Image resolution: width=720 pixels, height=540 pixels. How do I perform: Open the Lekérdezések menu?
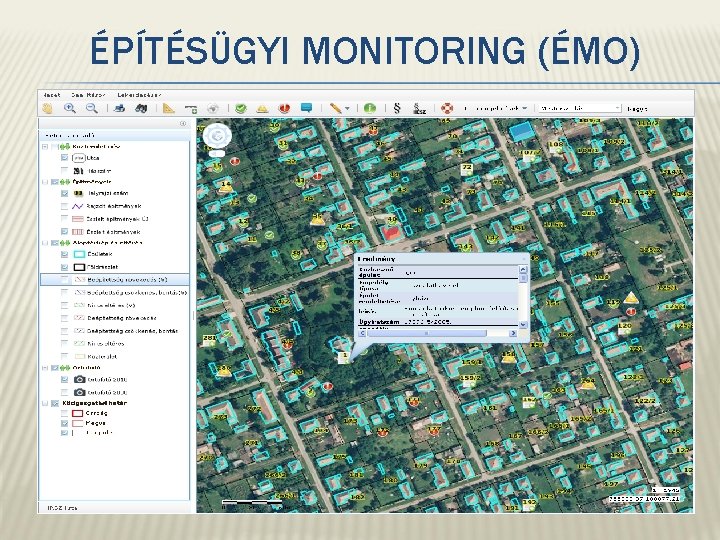(x=139, y=95)
